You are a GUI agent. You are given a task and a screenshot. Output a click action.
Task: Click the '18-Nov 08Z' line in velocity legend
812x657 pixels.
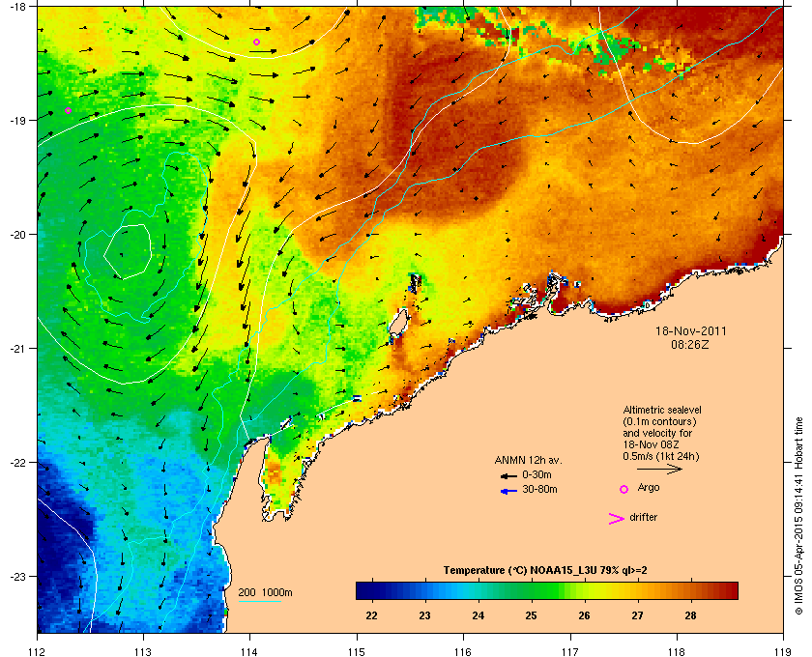point(651,444)
